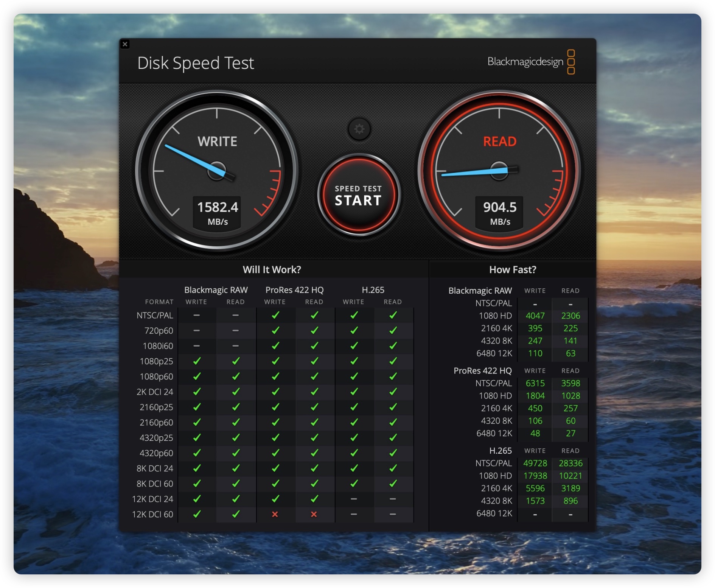Click the '1080i60' format row label
This screenshot has height=588, width=715.
pyautogui.click(x=158, y=346)
